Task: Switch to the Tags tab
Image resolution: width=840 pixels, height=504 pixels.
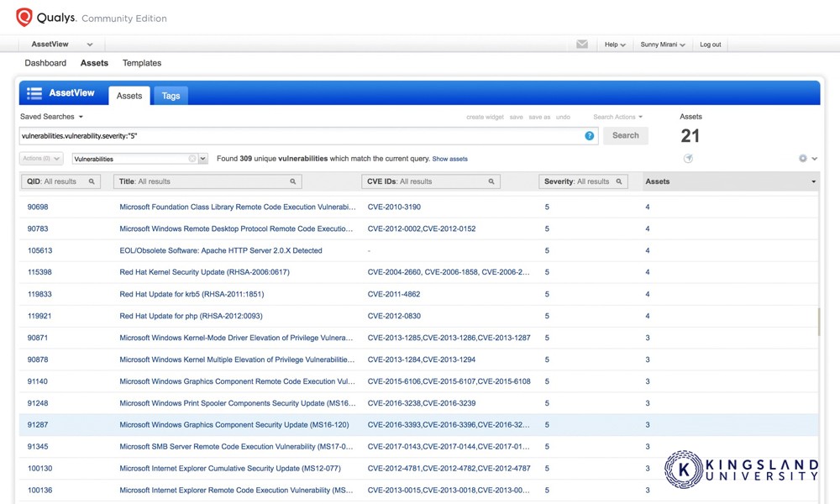Action: click(171, 95)
